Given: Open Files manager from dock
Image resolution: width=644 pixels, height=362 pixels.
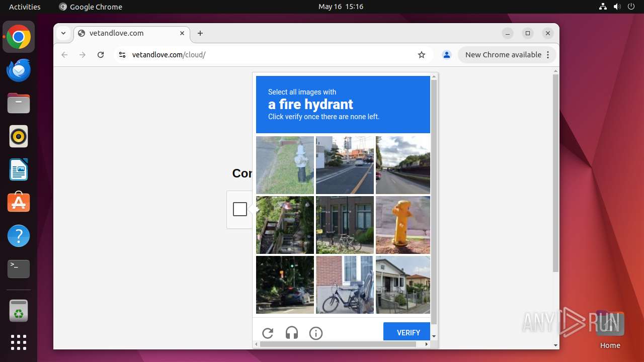Looking at the screenshot, I should click(x=19, y=104).
